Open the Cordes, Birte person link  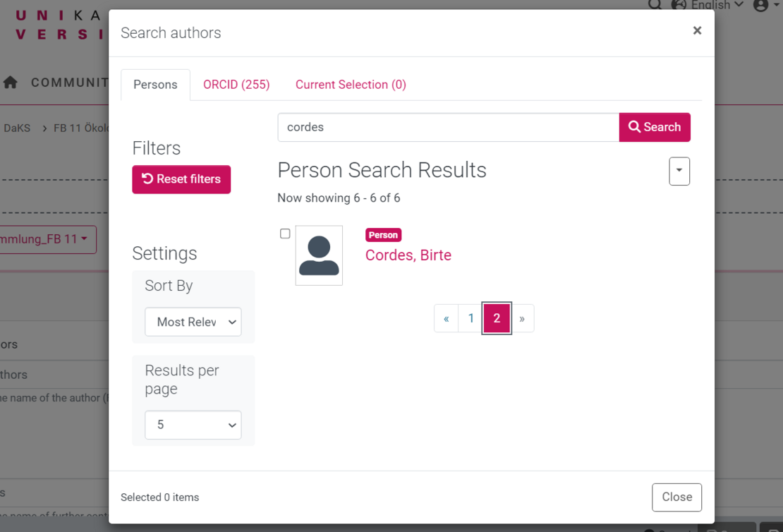tap(408, 255)
